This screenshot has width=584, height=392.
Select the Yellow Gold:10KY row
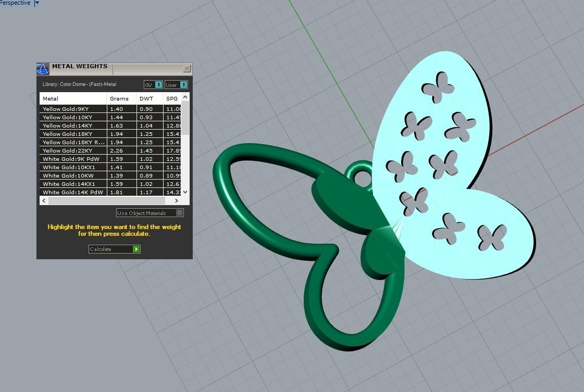pos(110,117)
